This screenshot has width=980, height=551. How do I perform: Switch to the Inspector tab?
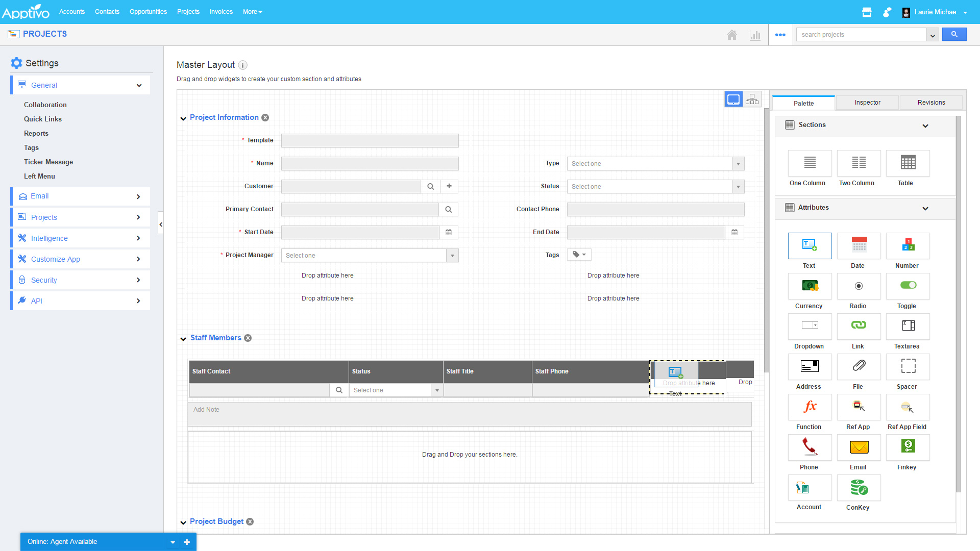pyautogui.click(x=867, y=103)
